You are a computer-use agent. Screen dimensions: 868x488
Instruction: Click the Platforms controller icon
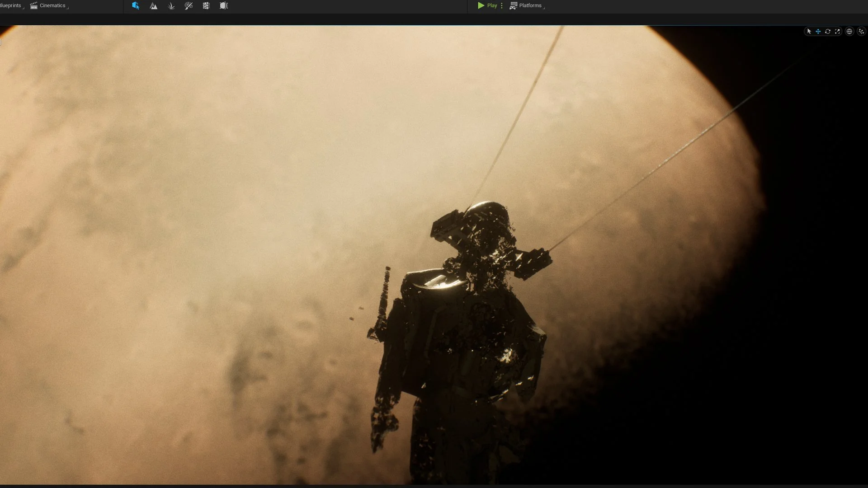click(x=513, y=6)
